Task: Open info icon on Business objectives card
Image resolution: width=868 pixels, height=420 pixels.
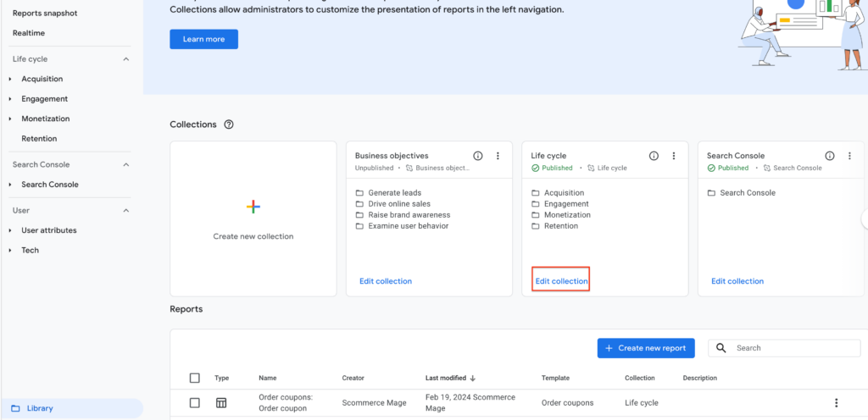Action: (x=478, y=156)
